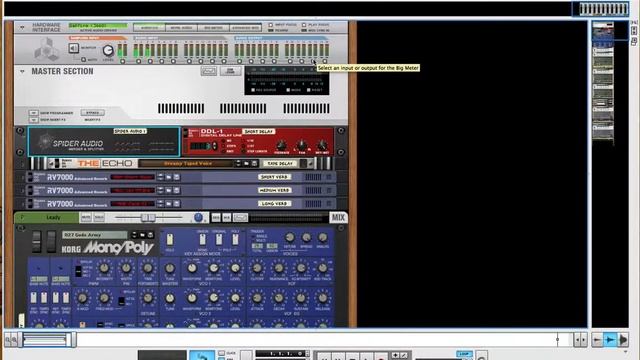
Task: Expand the Medium Verb RV7000 device
Action: [23, 191]
